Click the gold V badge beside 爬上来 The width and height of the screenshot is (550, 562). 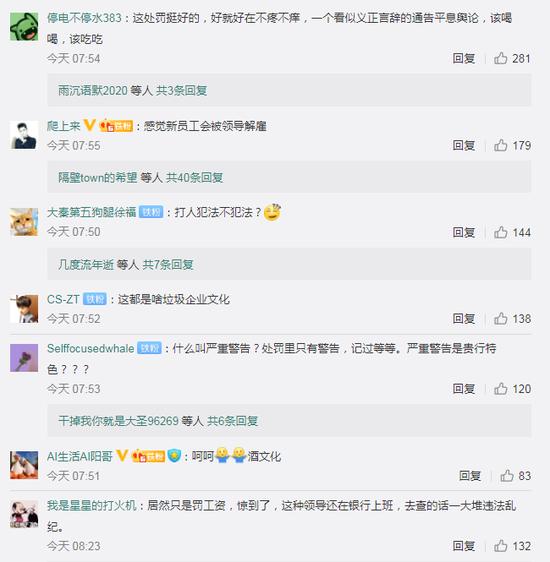[89, 125]
